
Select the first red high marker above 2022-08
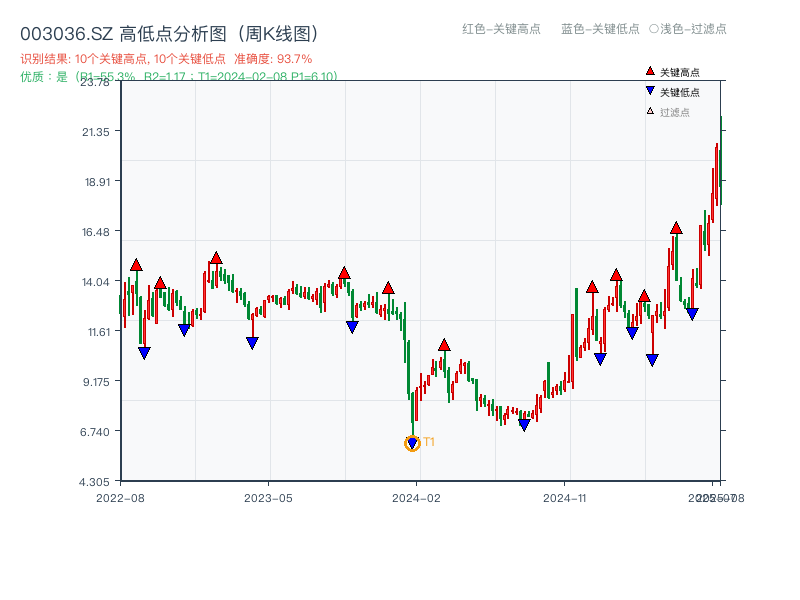click(x=136, y=265)
